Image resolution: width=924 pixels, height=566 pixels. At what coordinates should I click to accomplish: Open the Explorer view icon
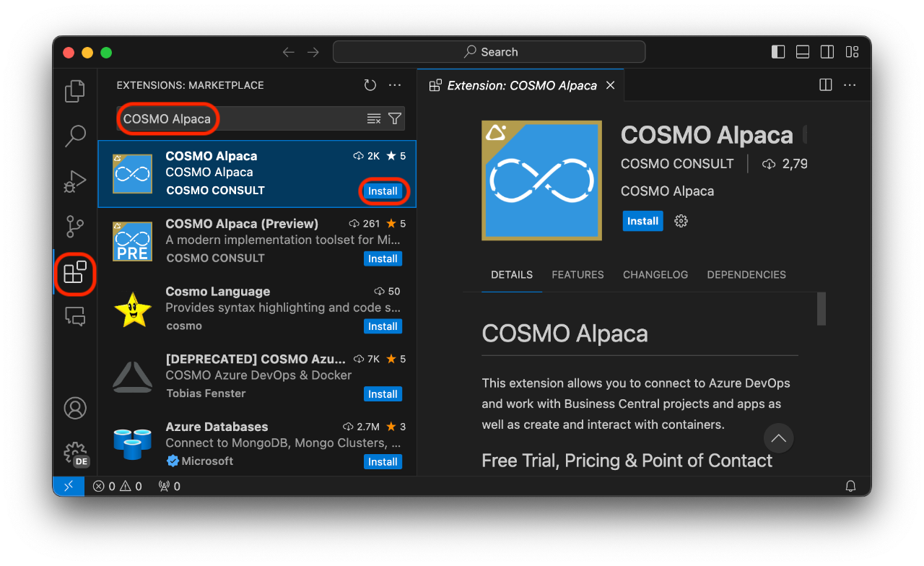[x=75, y=91]
